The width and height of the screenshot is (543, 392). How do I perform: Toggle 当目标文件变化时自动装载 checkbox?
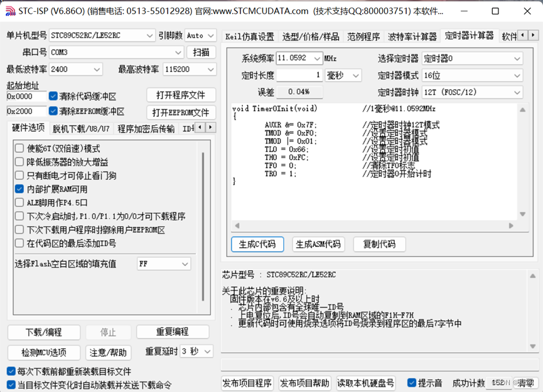[11, 384]
